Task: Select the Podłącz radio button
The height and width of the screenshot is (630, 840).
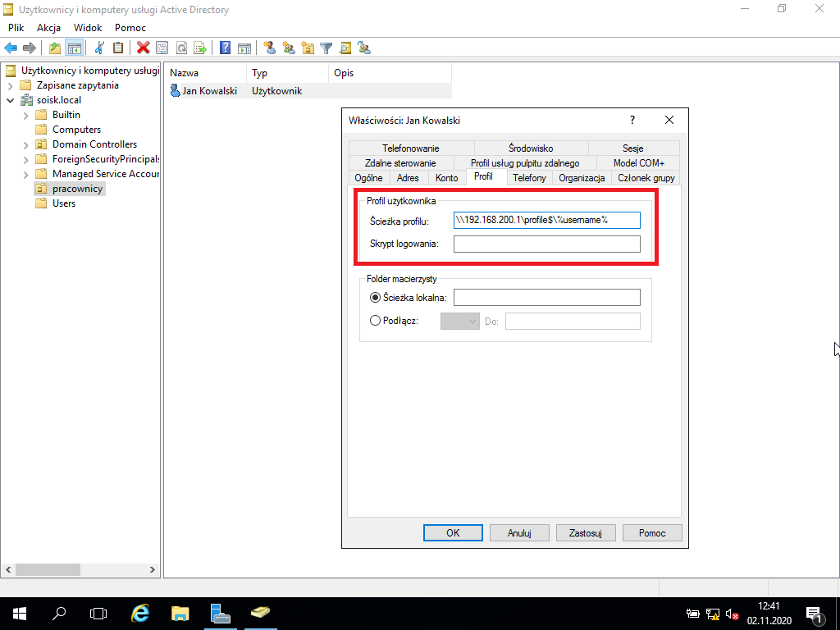Action: [x=375, y=321]
